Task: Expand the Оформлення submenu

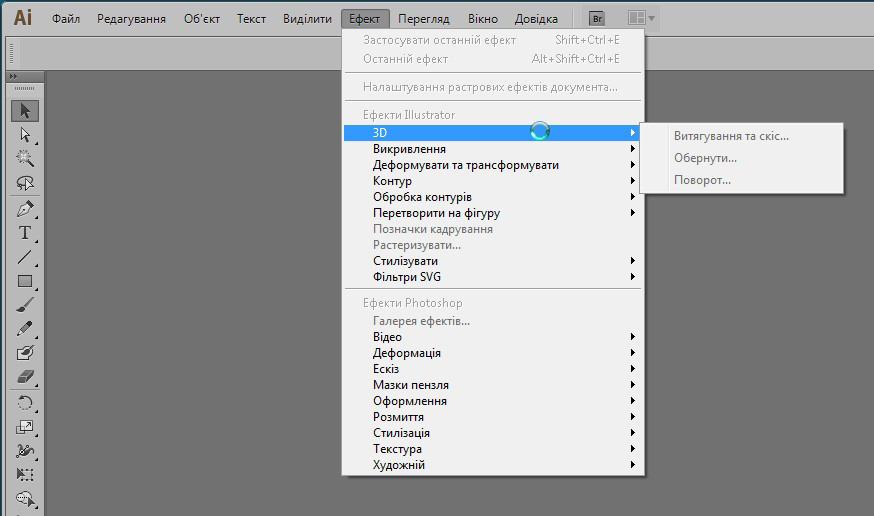Action: click(x=493, y=401)
